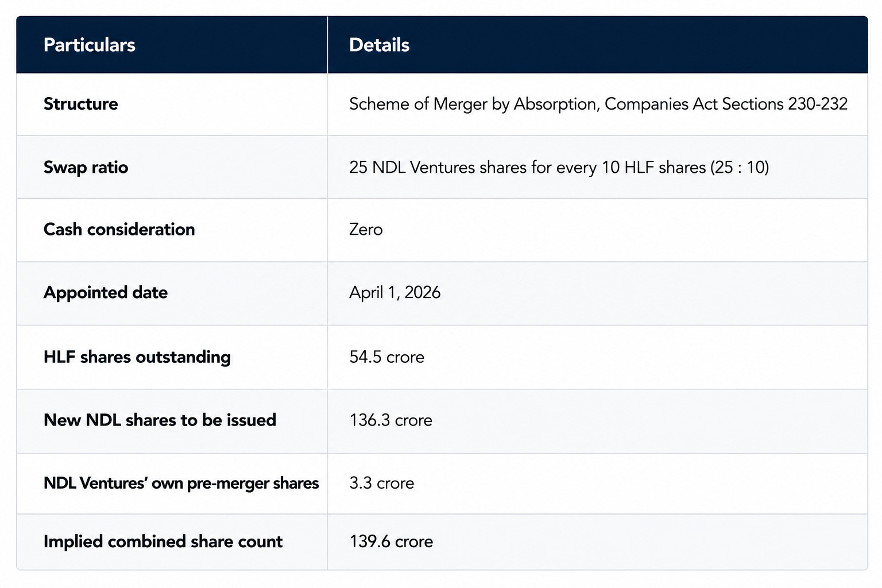Select the 'HLF shares outstanding' label

point(137,357)
